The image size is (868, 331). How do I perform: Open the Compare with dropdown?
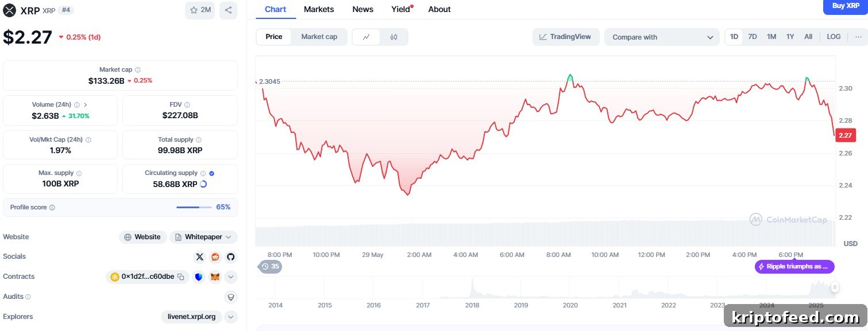(x=662, y=37)
